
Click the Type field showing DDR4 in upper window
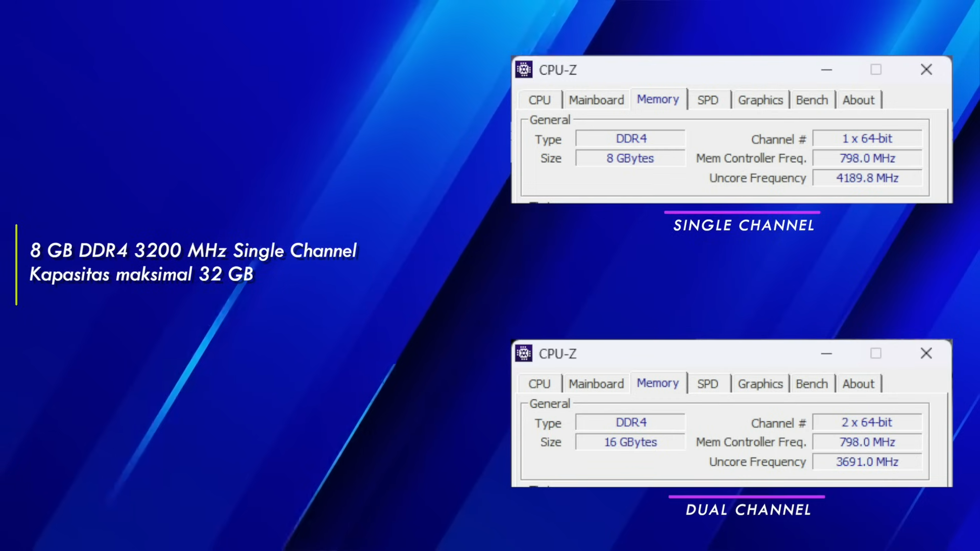(x=631, y=139)
